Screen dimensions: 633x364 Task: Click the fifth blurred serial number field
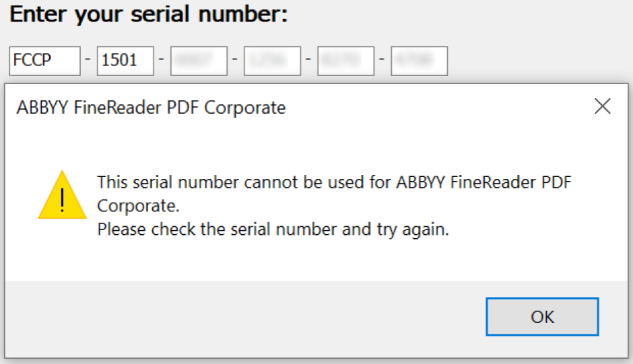[x=346, y=61]
